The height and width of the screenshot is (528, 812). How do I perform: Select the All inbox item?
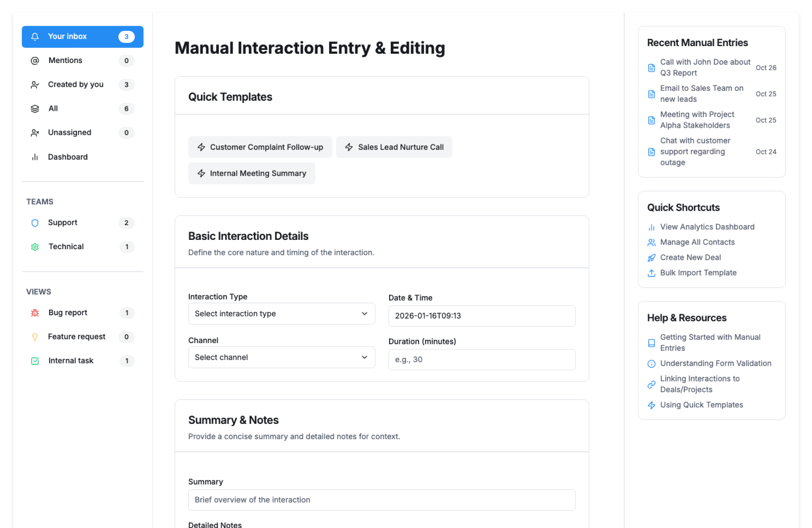(x=53, y=109)
